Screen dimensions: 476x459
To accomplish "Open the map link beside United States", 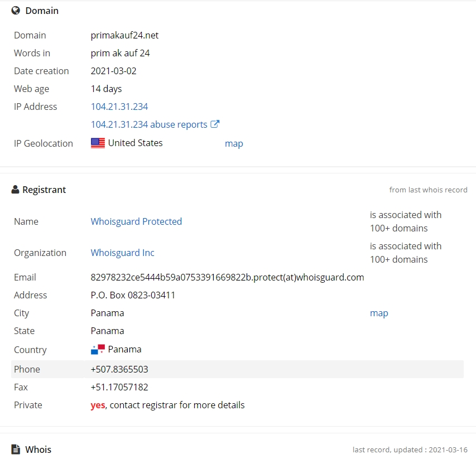I will (x=234, y=143).
